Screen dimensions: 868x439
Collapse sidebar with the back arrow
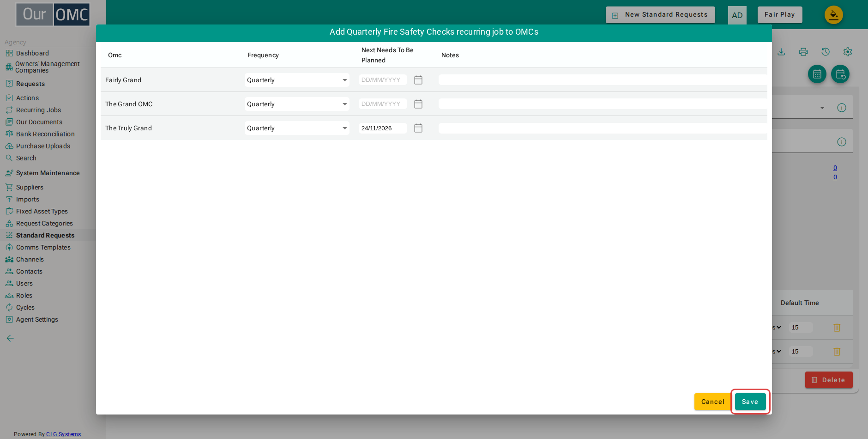tap(10, 338)
